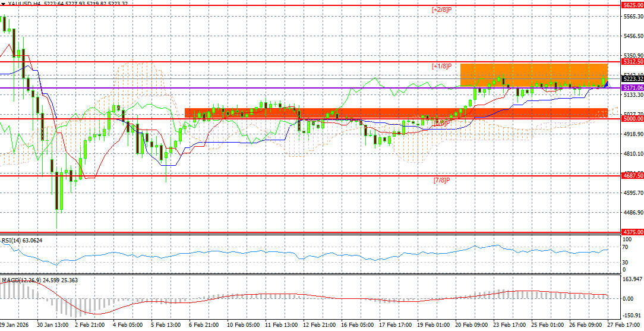
Task: Click the 4486.90 value on the price scale
Action: pyautogui.click(x=633, y=212)
